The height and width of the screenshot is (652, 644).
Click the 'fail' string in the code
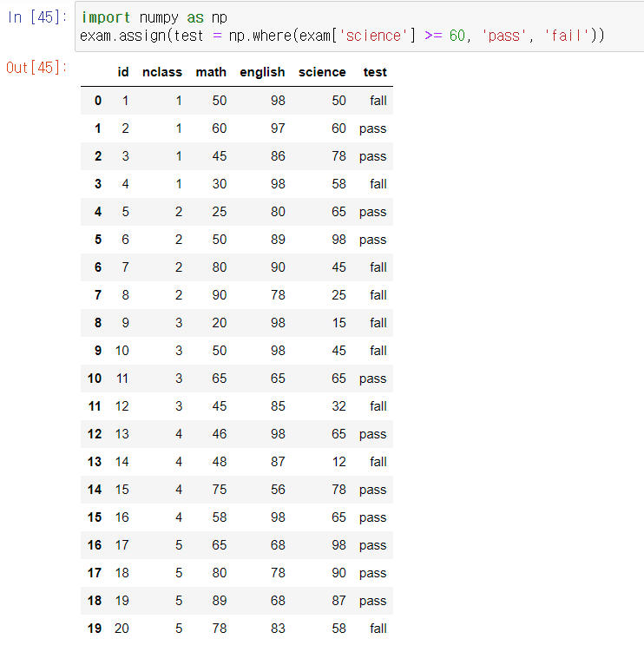[566, 36]
